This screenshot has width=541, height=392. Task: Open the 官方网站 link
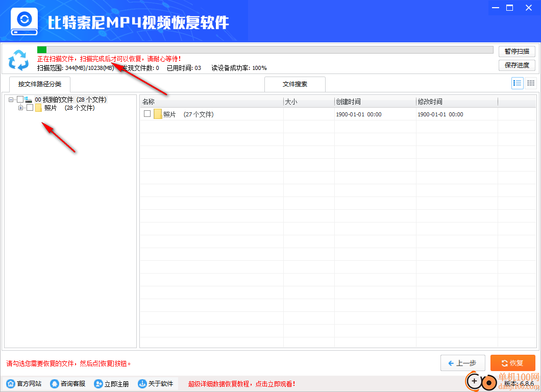pos(29,384)
